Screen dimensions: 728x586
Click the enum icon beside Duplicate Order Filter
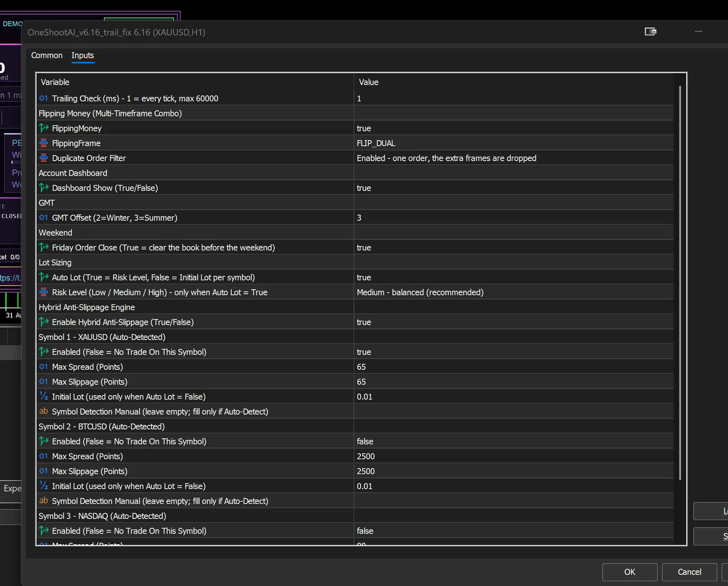(x=44, y=158)
